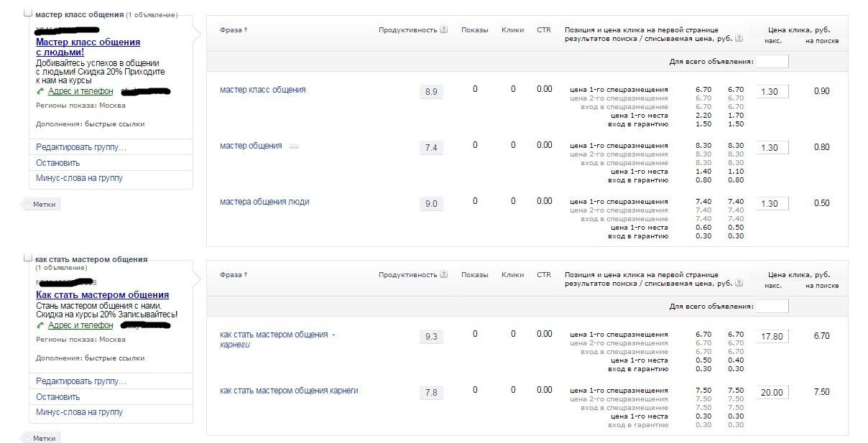
Task: Open 'Минус-слова на группу' for the first group
Action: tap(79, 178)
